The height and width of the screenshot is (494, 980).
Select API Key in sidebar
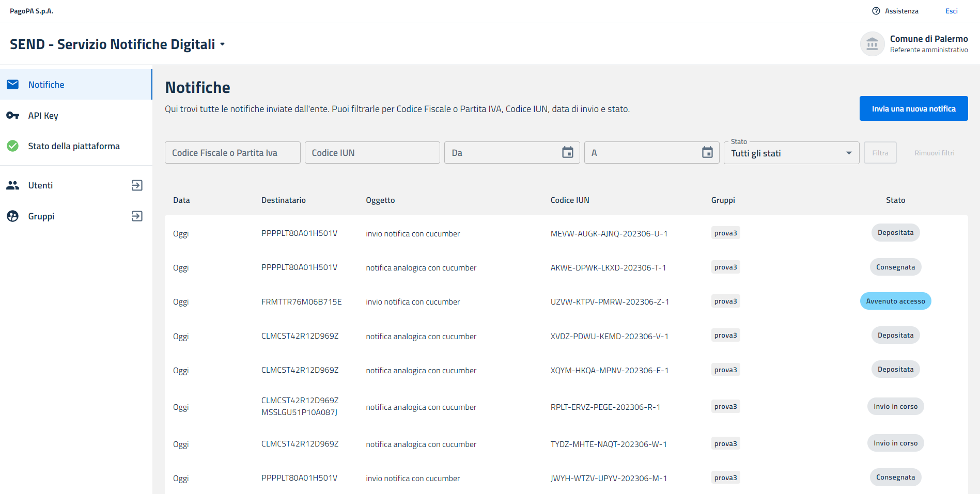tap(43, 116)
